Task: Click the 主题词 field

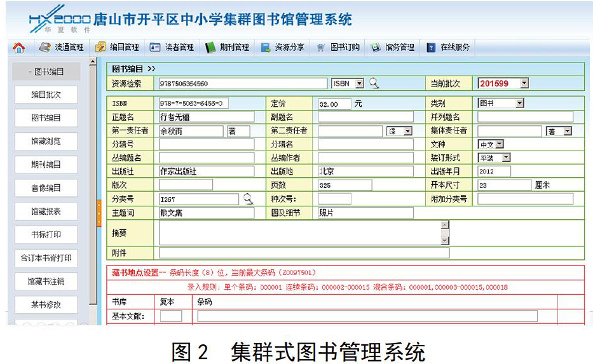Action: [207, 213]
